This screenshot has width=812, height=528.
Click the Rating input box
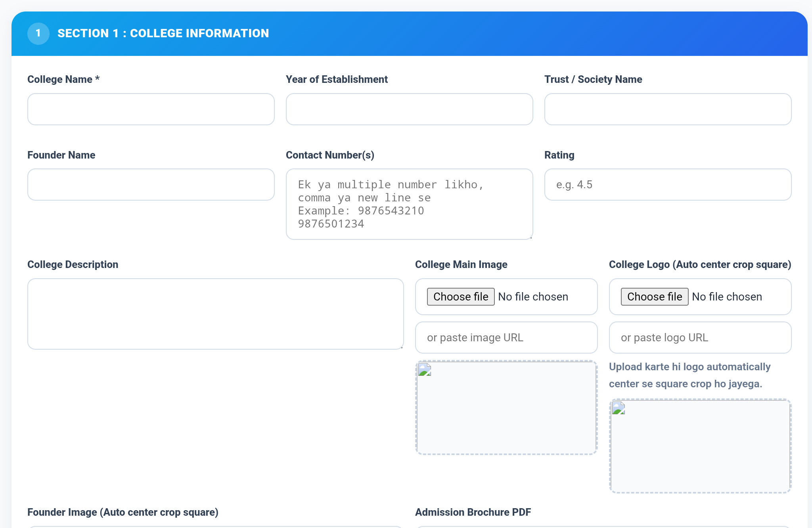pyautogui.click(x=668, y=185)
